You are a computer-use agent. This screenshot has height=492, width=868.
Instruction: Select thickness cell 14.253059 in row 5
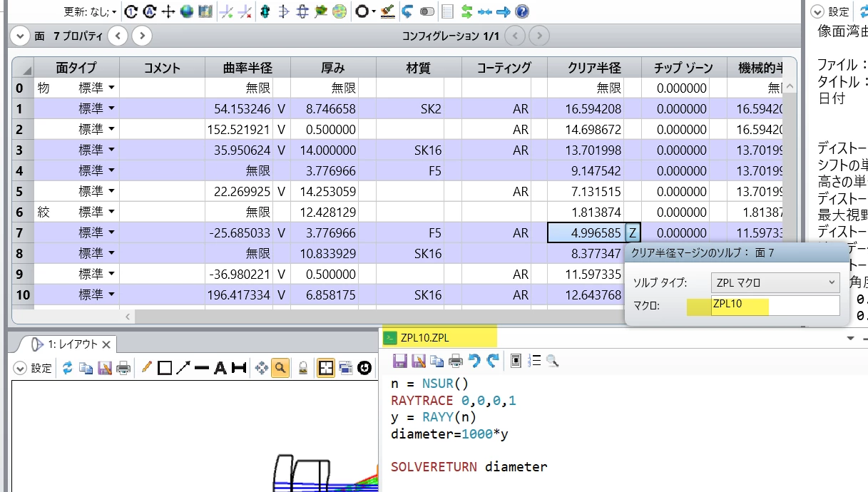click(x=325, y=191)
